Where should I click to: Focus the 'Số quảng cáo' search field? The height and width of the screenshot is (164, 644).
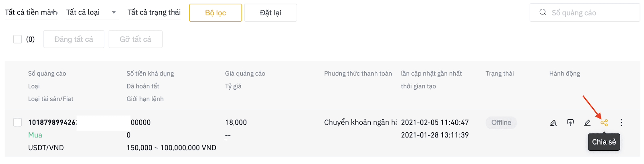pos(585,12)
